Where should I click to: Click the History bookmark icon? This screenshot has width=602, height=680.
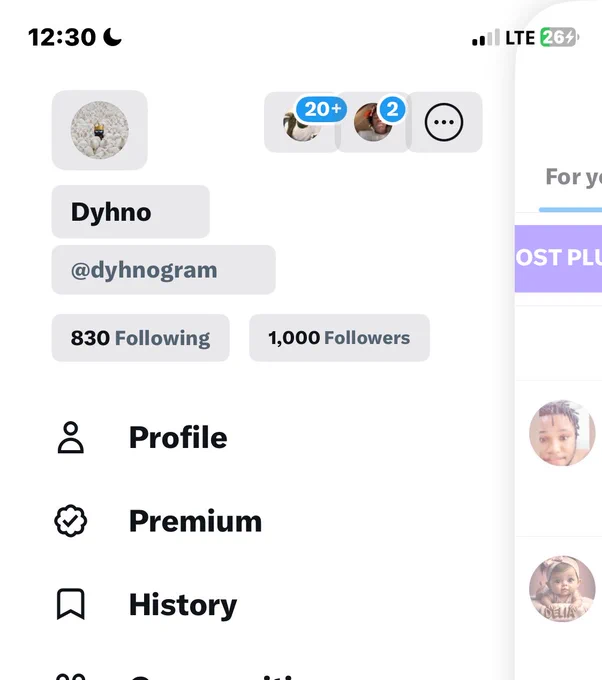71,604
